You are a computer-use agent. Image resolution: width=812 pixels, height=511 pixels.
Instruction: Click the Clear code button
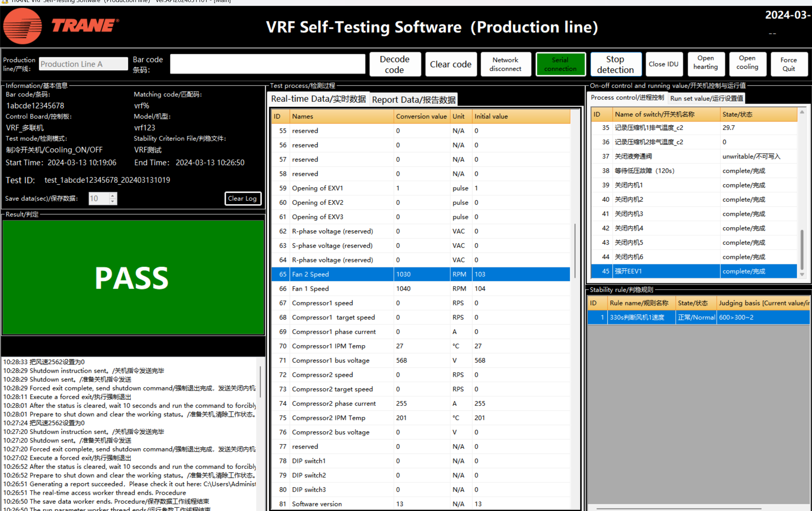coord(451,64)
